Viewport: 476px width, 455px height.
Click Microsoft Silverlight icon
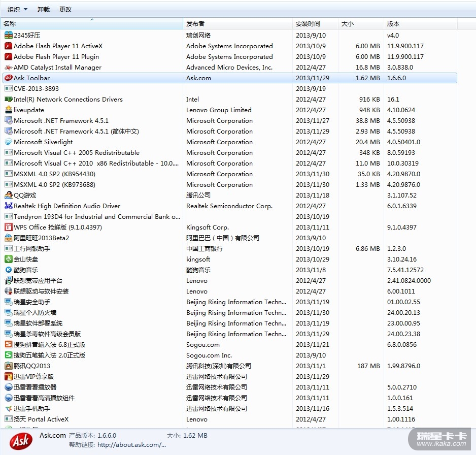(x=9, y=142)
